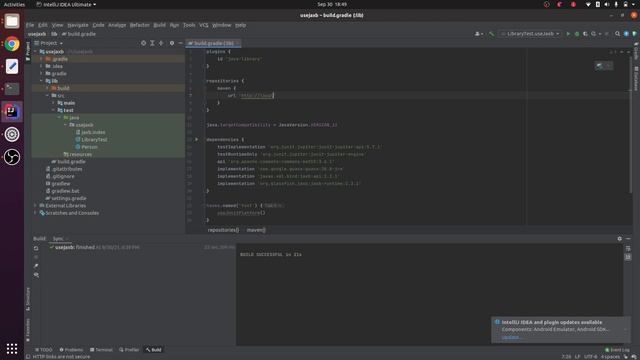Open the VCS menu
Viewport: 640px width, 360px height.
point(204,25)
